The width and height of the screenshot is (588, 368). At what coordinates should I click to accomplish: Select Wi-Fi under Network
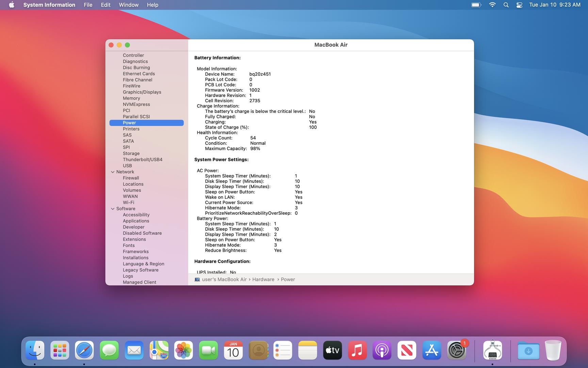click(x=128, y=202)
